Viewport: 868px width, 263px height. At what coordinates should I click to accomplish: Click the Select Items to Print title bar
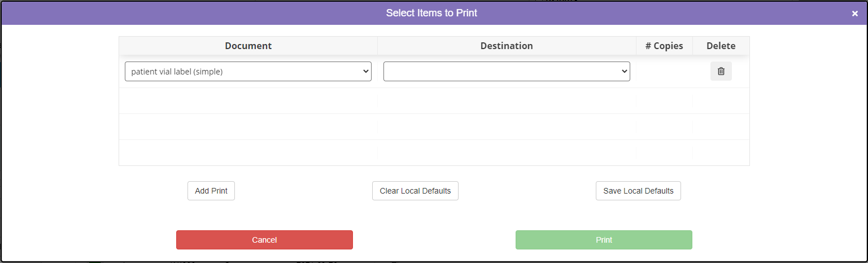point(431,12)
